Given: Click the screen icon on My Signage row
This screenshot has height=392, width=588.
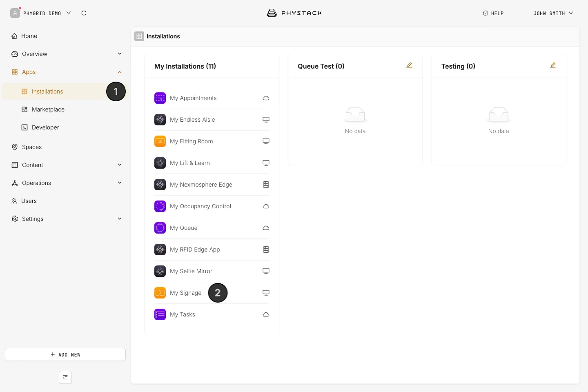Looking at the screenshot, I should 266,293.
